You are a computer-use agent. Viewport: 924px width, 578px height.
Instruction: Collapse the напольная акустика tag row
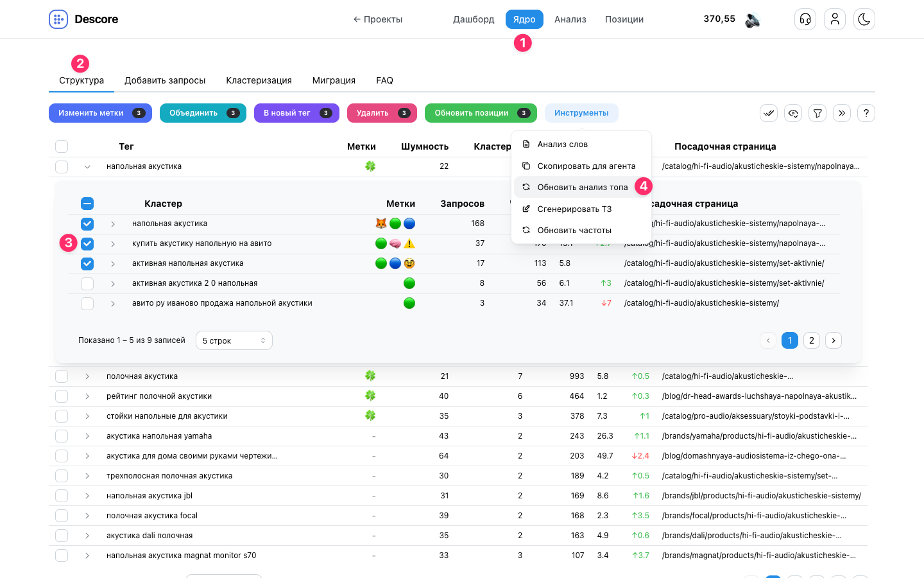[x=87, y=167]
